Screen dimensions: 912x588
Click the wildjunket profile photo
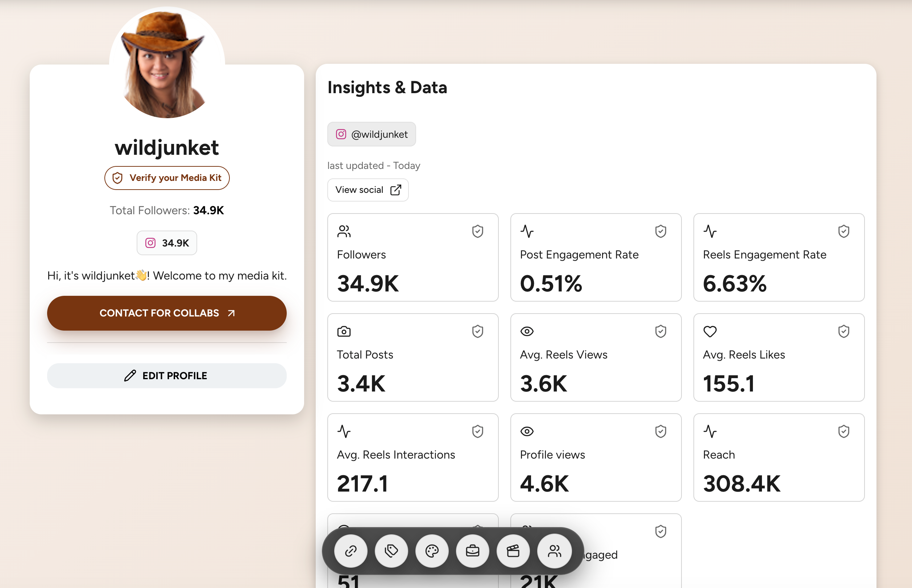167,62
